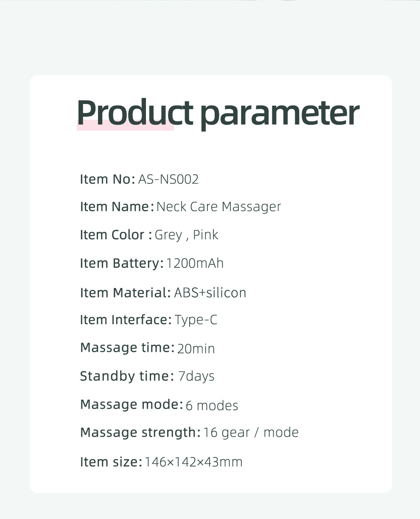Image resolution: width=420 pixels, height=519 pixels.
Task: Click the "Item Name:" label
Action: [x=117, y=207]
